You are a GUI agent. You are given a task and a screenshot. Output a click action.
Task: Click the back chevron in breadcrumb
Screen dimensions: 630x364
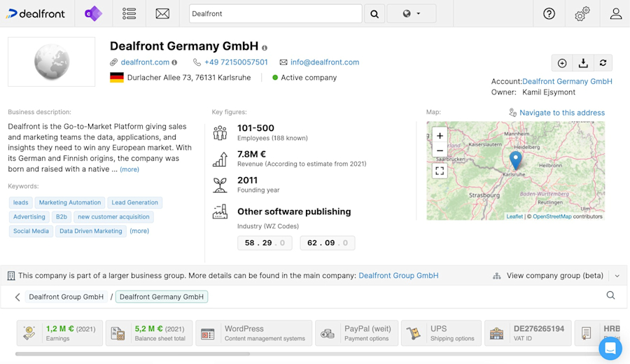point(17,297)
